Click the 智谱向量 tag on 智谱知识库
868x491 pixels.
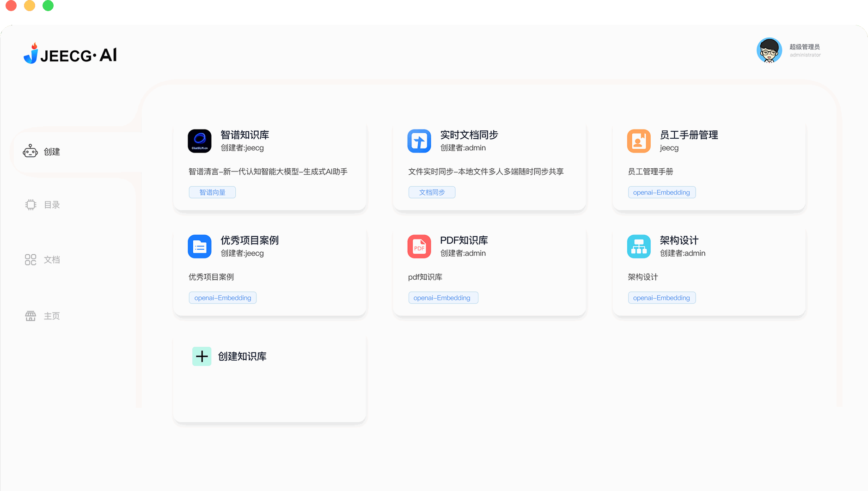212,192
